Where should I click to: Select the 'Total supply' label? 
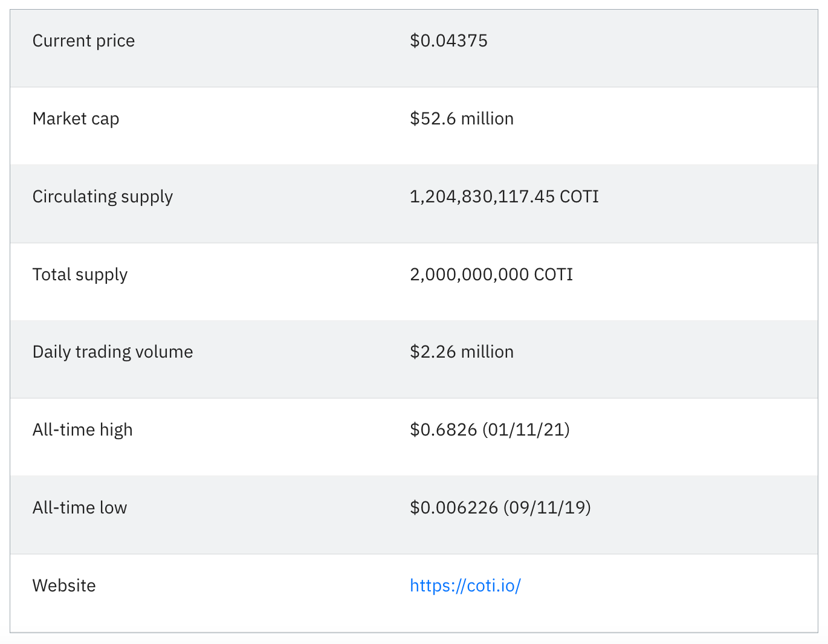[80, 275]
